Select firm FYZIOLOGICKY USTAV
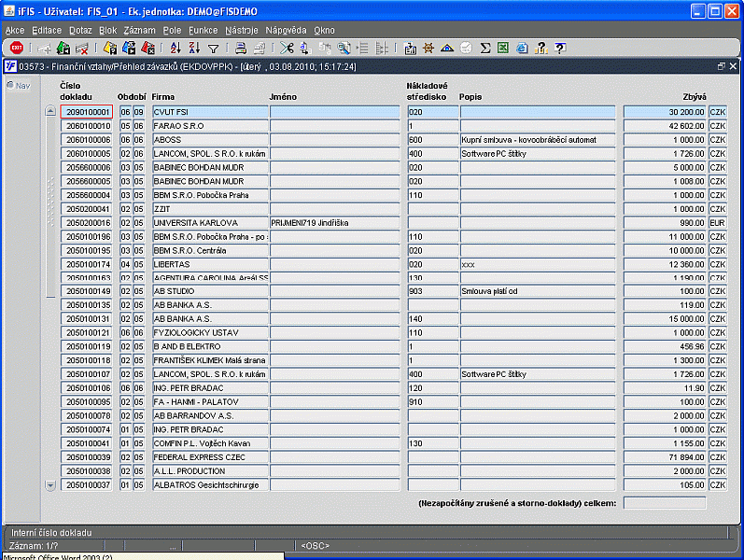This screenshot has height=560, width=744. pyautogui.click(x=210, y=332)
